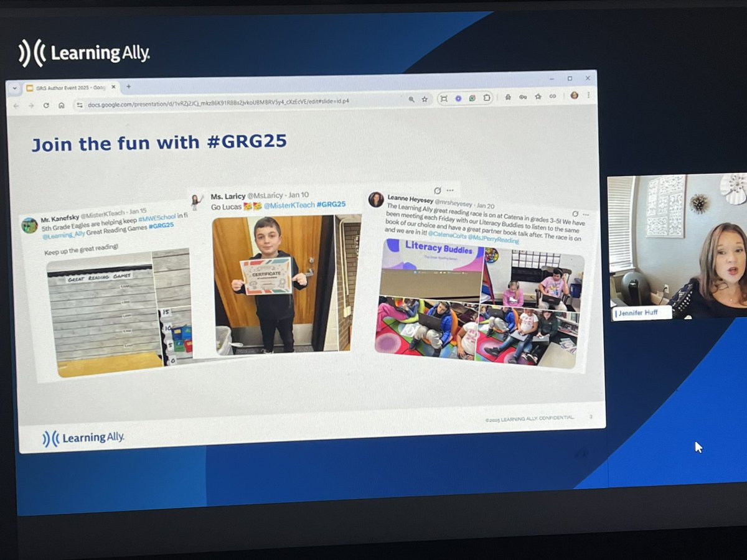Click the Learning Ally Confidential footer text
This screenshot has height=560, width=747.
click(530, 418)
